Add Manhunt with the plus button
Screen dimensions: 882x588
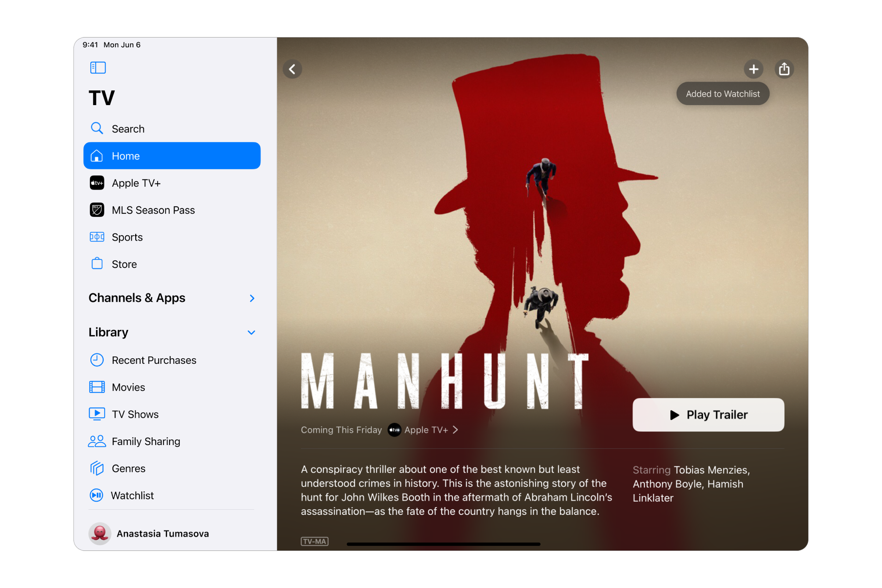754,69
